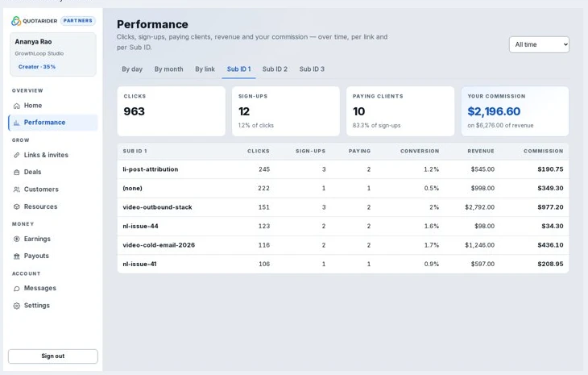Click the $998.00 revenue cell

(x=482, y=189)
